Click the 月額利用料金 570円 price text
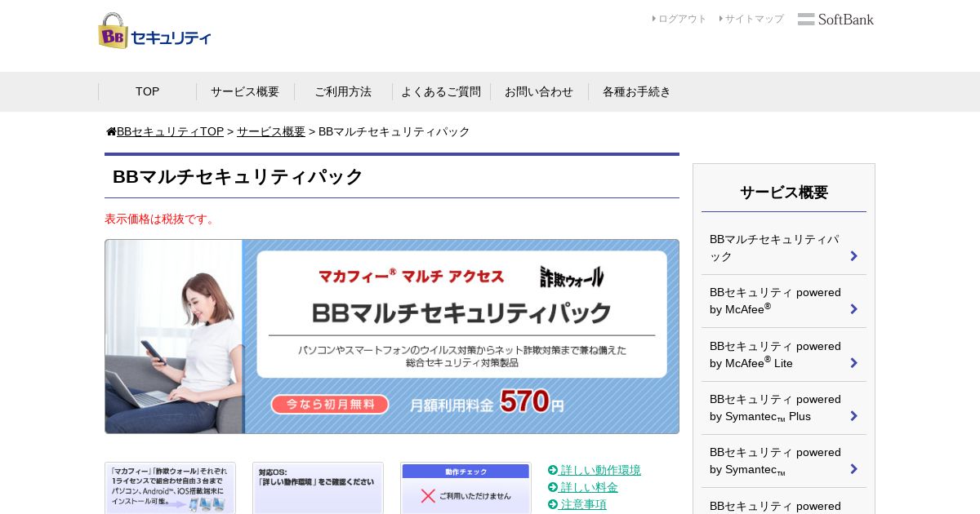980x514 pixels. tap(487, 401)
